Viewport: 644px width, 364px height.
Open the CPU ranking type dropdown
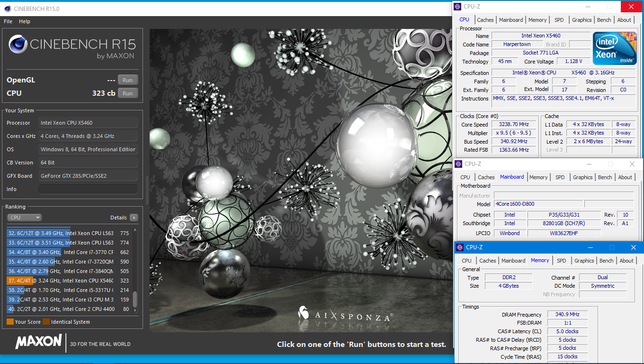pyautogui.click(x=25, y=218)
